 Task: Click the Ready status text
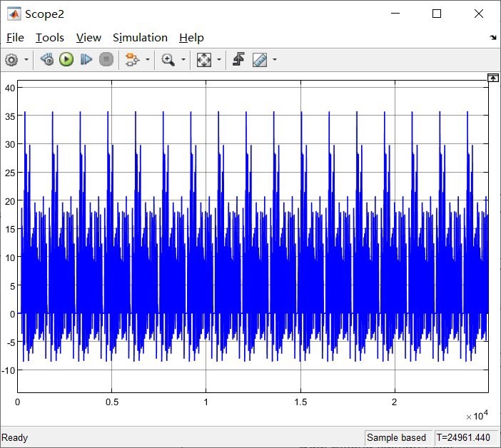[15, 437]
